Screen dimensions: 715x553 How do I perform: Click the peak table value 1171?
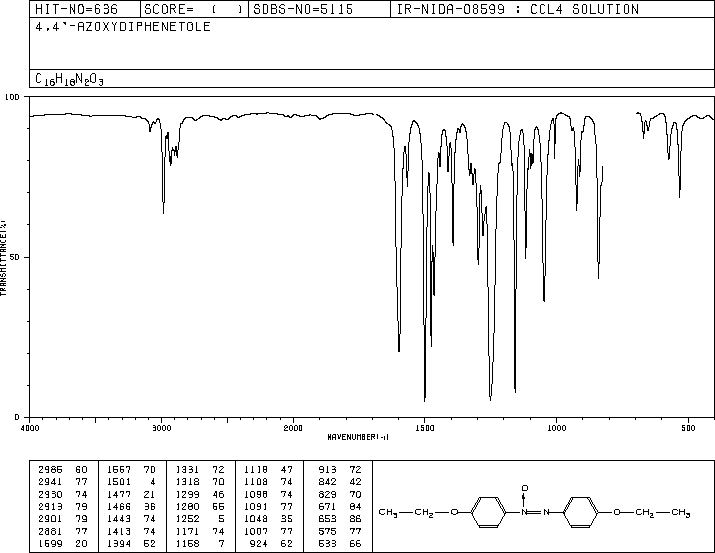click(187, 531)
